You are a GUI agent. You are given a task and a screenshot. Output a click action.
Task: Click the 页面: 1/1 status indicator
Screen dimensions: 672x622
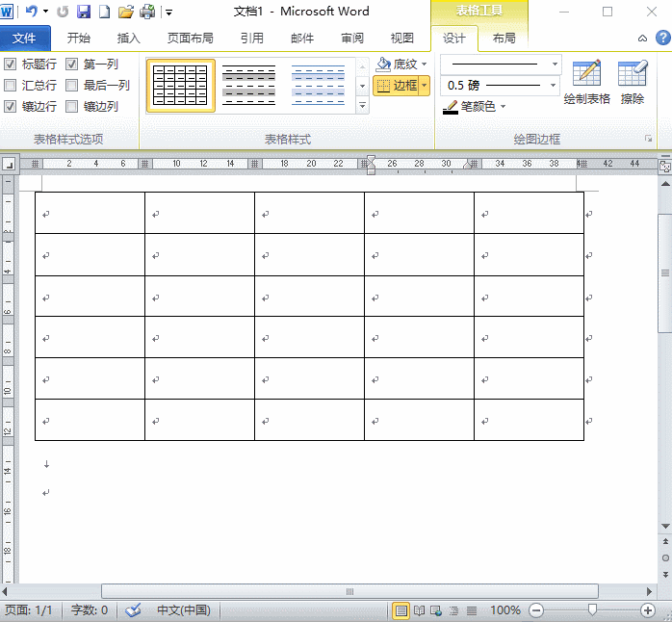tap(29, 610)
